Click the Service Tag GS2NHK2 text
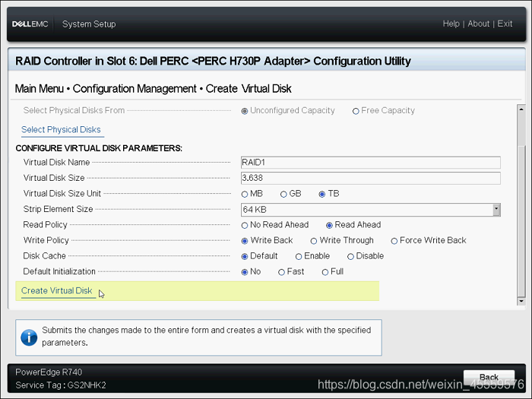 click(61, 385)
